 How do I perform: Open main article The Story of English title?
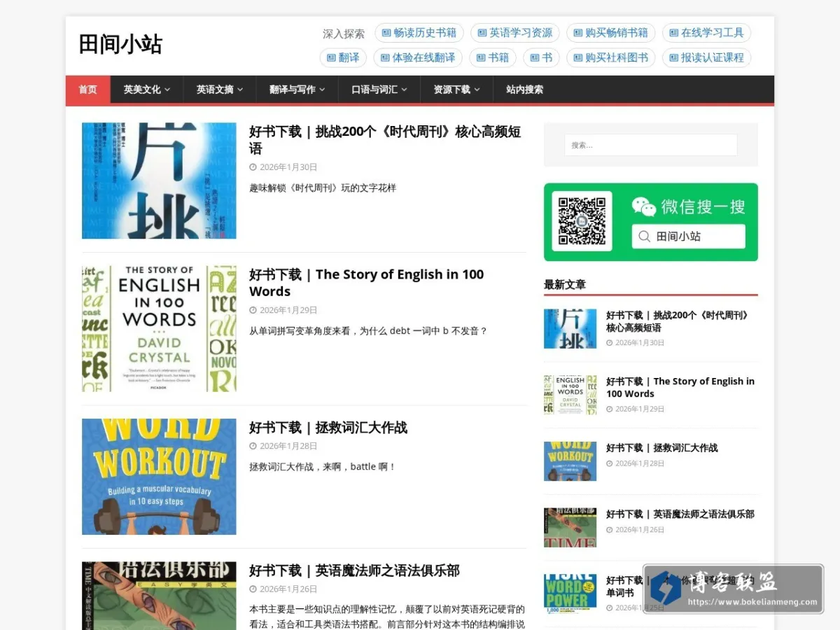point(367,283)
